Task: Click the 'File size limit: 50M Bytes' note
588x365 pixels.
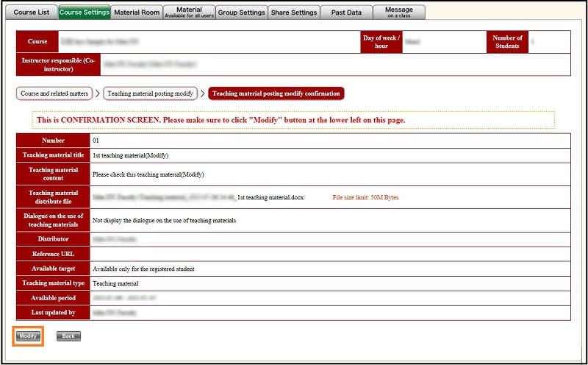Action: click(x=365, y=197)
